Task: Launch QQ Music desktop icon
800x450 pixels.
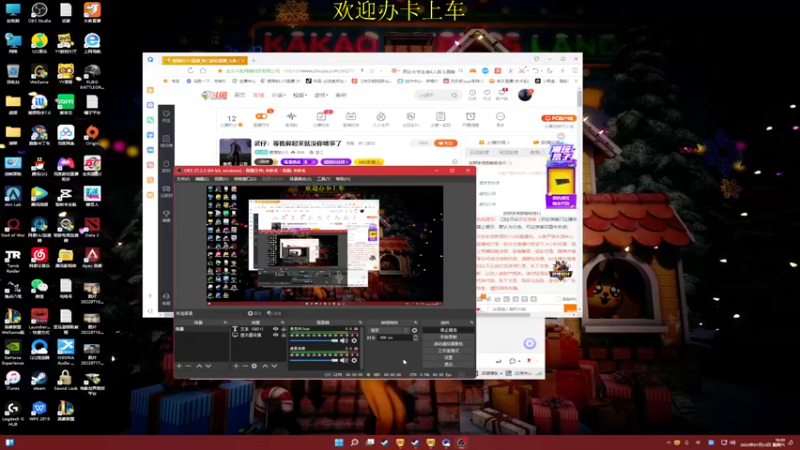Action: click(x=39, y=43)
